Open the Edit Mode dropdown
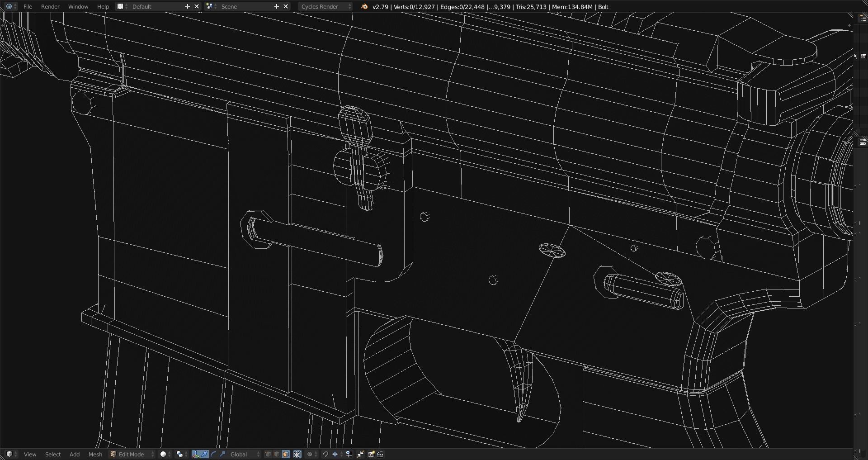This screenshot has height=460, width=868. tap(132, 454)
